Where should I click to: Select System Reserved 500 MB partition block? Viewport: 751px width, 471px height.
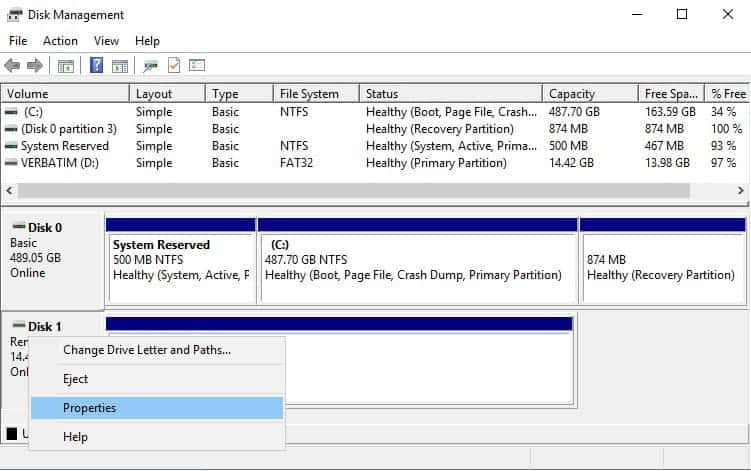click(x=182, y=260)
